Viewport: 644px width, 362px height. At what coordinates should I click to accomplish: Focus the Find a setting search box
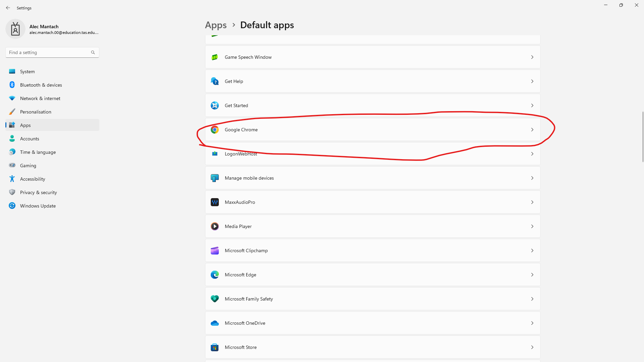point(52,52)
